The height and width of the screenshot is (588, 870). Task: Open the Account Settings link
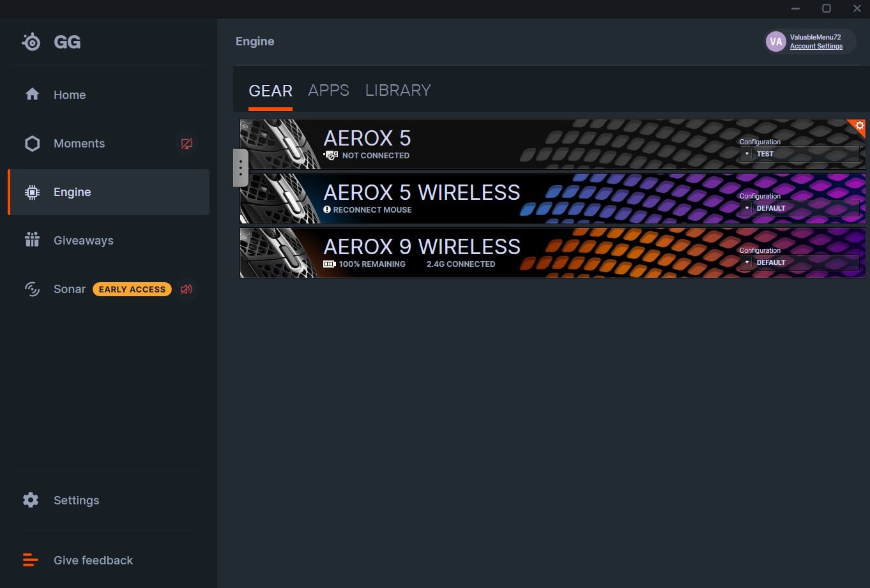coord(816,47)
